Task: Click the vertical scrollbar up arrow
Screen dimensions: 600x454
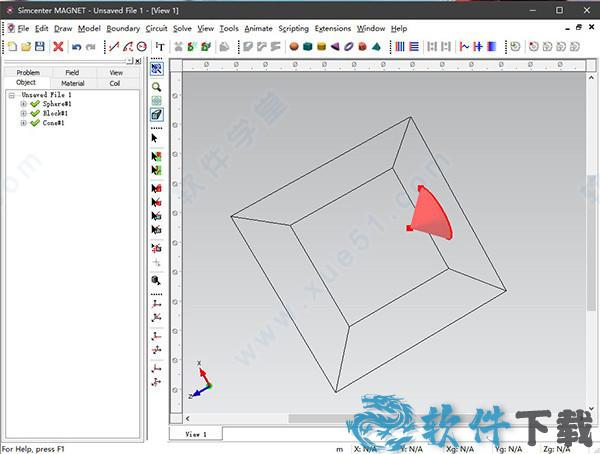Action: 591,77
